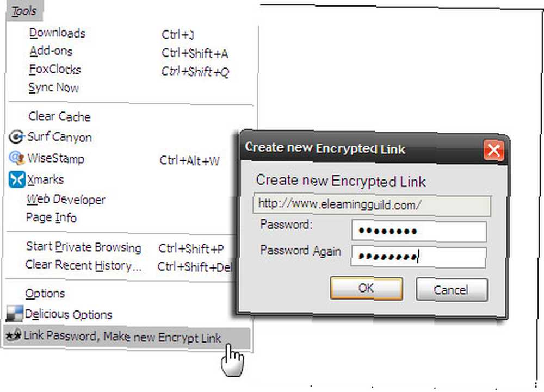
Task: Click the Cancel button in dialog
Action: click(452, 289)
